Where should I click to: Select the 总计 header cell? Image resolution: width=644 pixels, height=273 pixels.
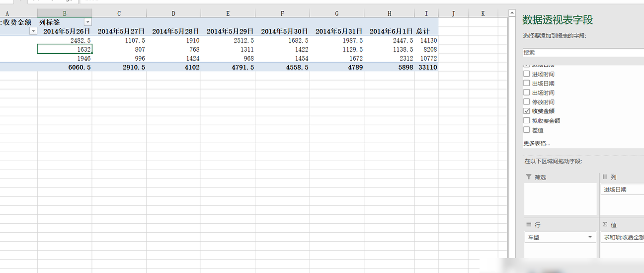(x=426, y=31)
